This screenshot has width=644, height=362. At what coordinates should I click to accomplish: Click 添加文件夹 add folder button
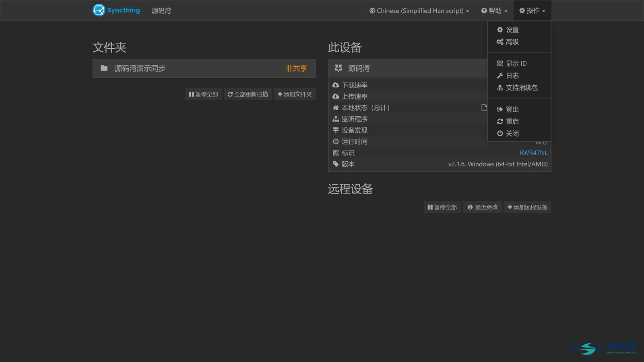[x=295, y=94]
